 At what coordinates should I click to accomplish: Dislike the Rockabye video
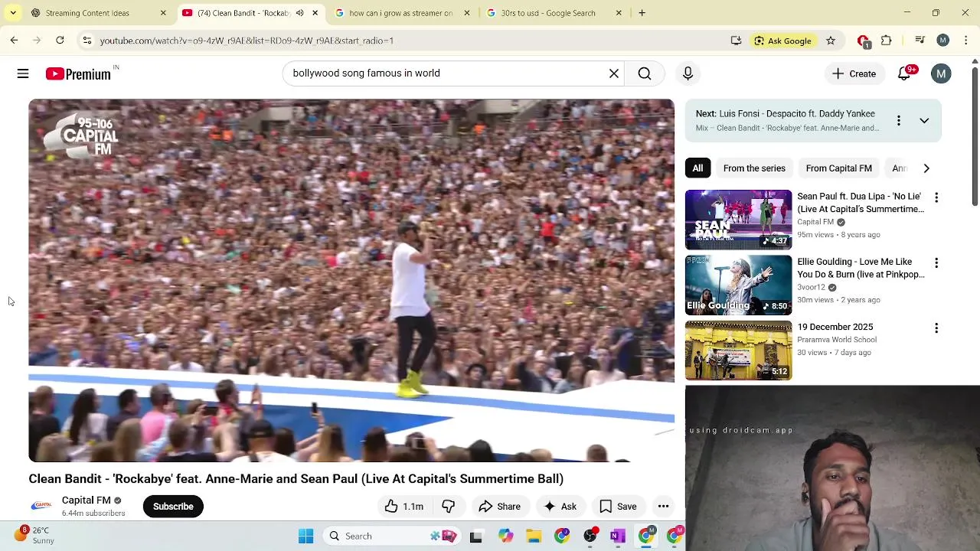coord(449,506)
